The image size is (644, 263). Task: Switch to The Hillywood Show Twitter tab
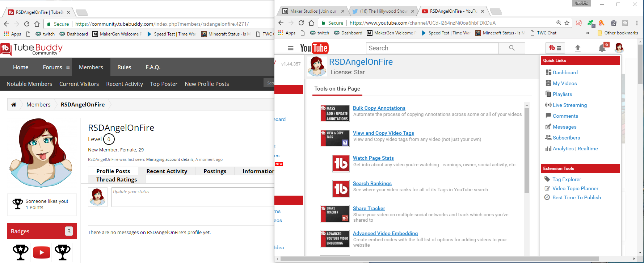tap(383, 11)
